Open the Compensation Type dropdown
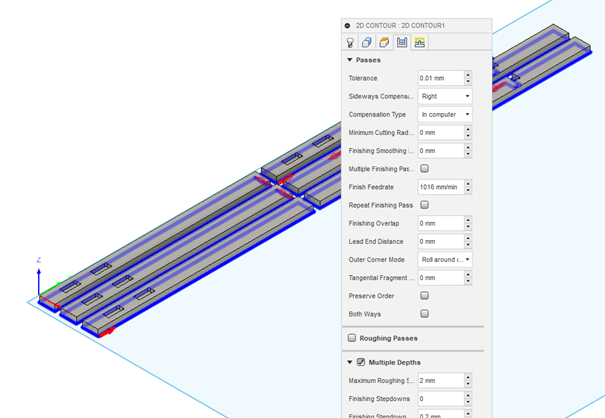605x418 pixels. click(445, 114)
